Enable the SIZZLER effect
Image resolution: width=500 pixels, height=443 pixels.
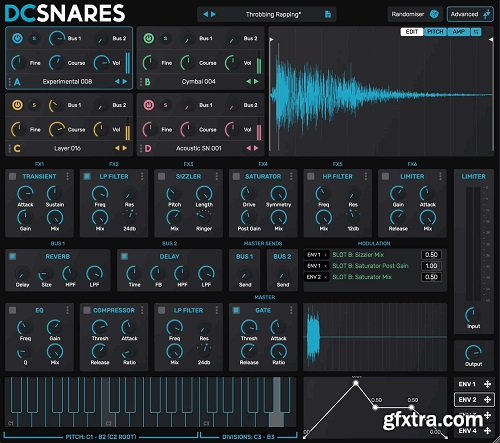click(x=162, y=176)
